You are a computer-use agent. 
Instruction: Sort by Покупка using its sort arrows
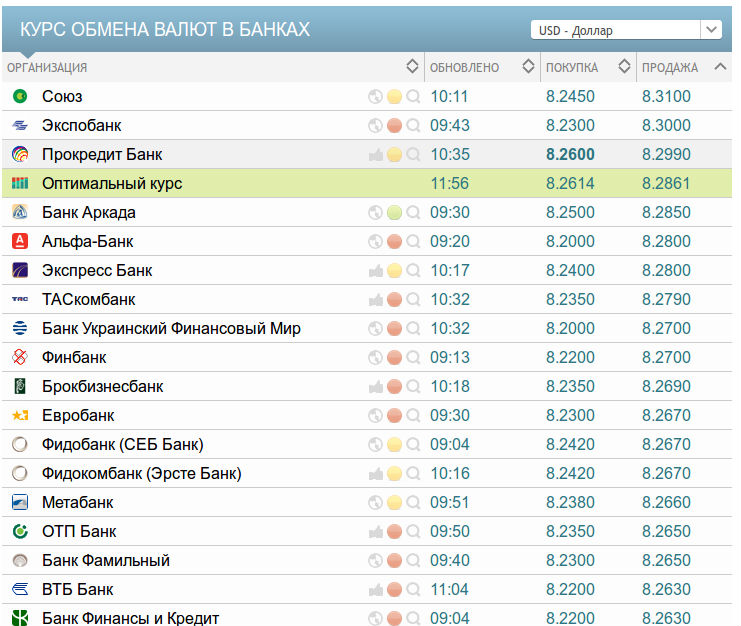click(x=624, y=67)
